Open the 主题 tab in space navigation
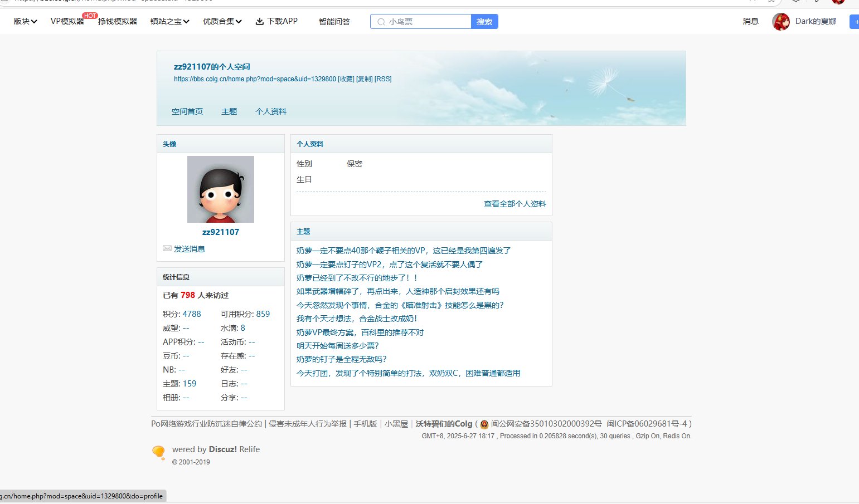The image size is (859, 504). coord(229,111)
